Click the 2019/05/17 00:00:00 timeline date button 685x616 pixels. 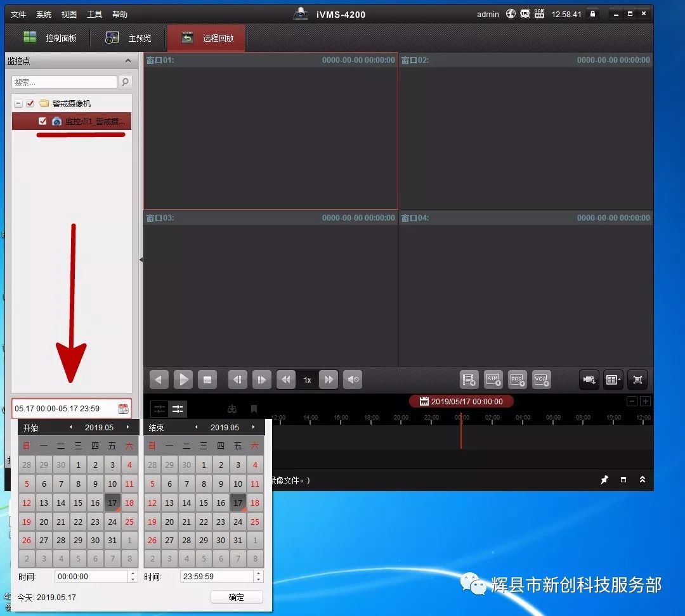click(x=461, y=401)
